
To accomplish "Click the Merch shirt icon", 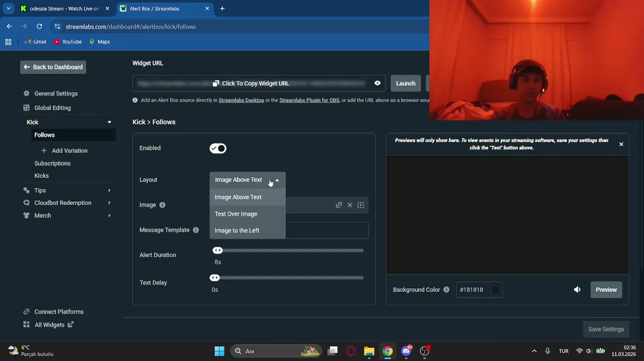I will [x=26, y=216].
